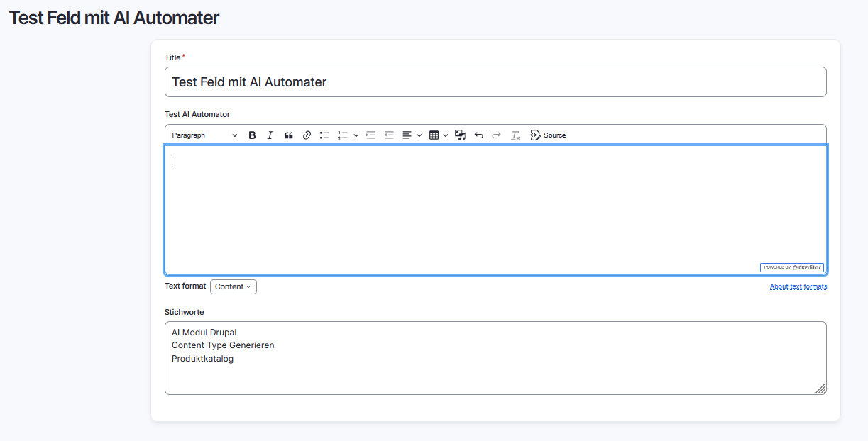Open the About text formats link

[x=798, y=286]
